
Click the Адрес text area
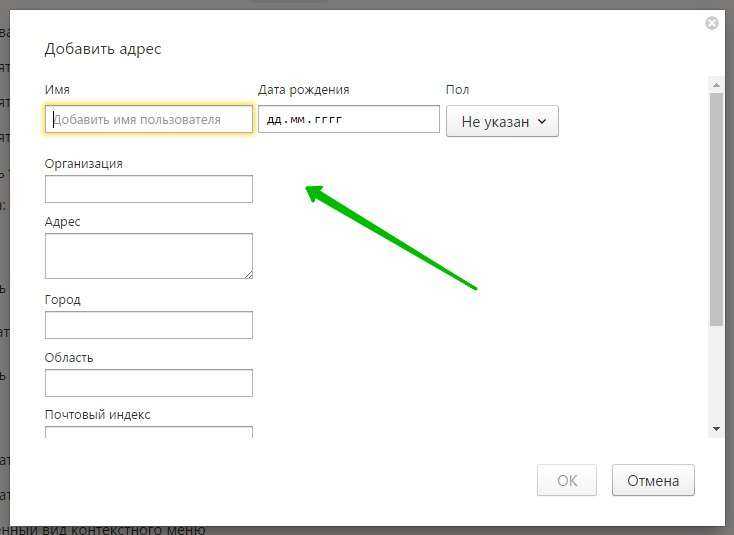(149, 256)
